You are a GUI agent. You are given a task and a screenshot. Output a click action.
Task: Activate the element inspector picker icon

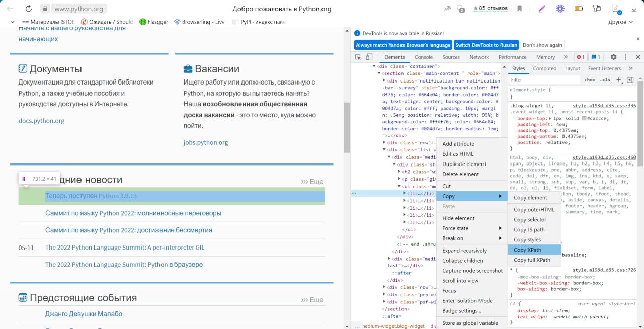coord(359,57)
